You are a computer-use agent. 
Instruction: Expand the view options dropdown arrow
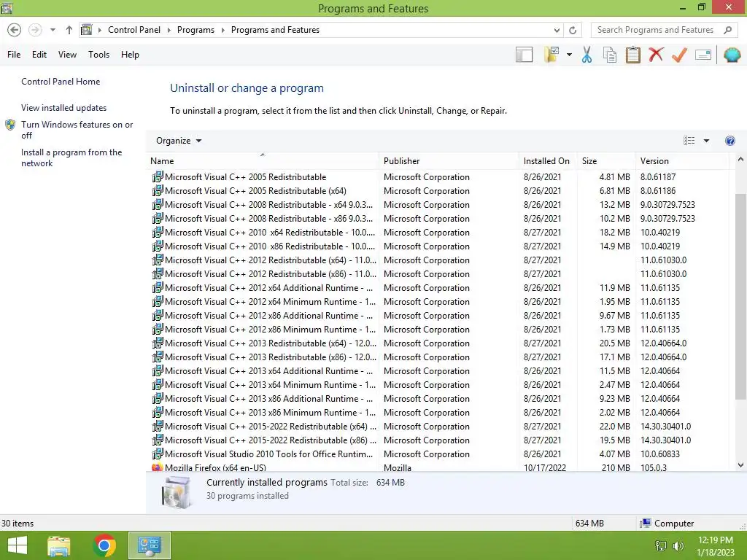click(x=706, y=141)
